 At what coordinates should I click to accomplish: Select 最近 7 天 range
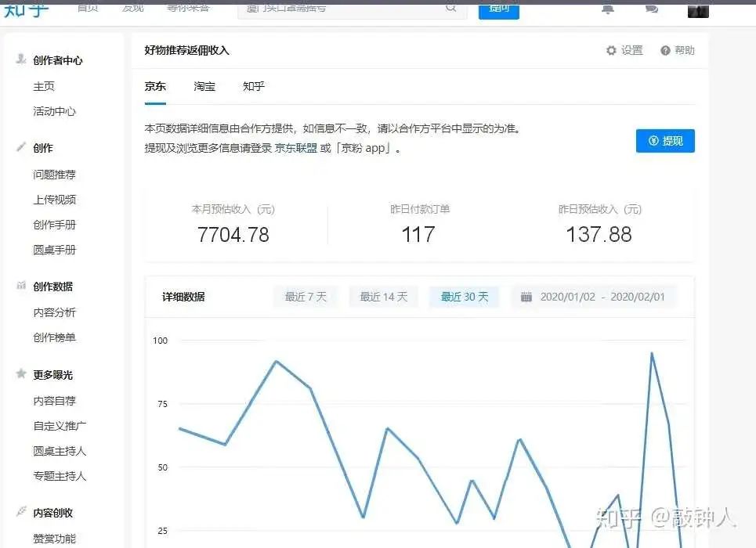coord(306,297)
